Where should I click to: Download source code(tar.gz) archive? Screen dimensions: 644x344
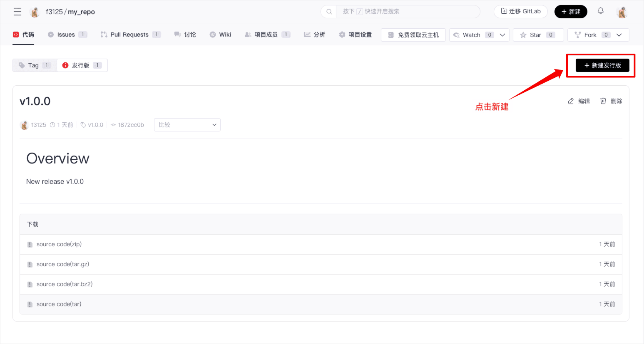tap(63, 264)
